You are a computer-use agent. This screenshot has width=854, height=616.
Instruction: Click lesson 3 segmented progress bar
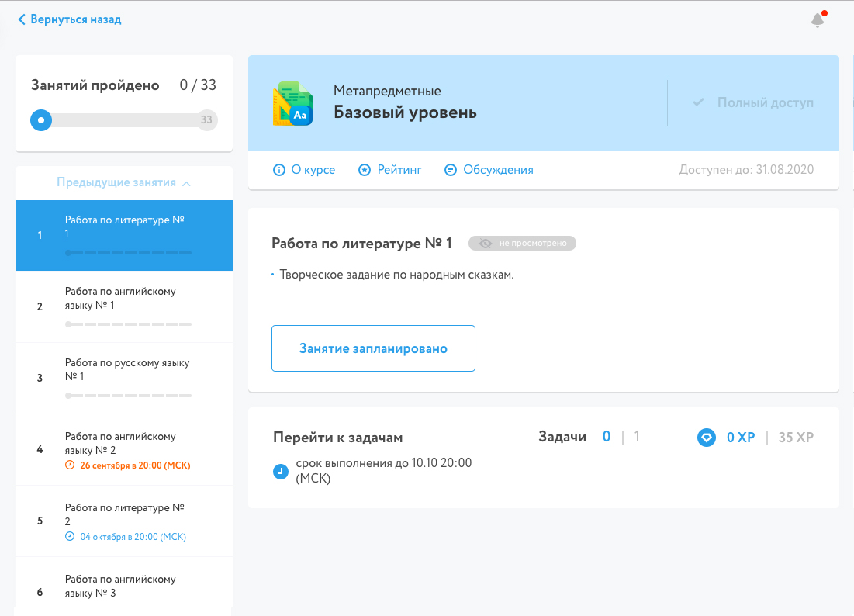[129, 396]
